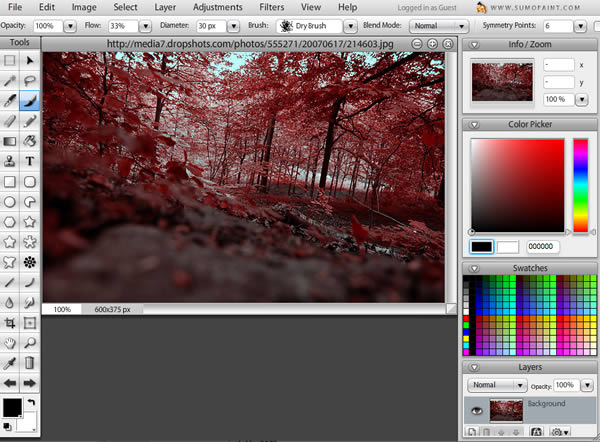Select the Rectangle shape tool

tap(10, 181)
